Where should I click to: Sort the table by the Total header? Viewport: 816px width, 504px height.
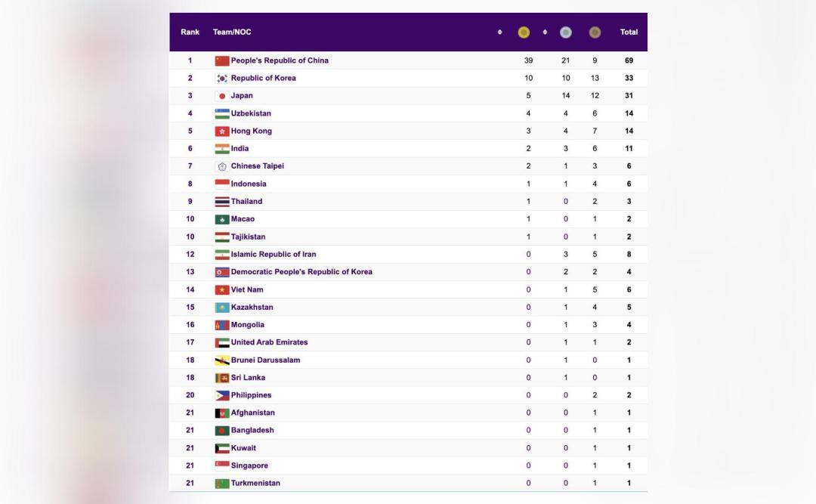(628, 32)
